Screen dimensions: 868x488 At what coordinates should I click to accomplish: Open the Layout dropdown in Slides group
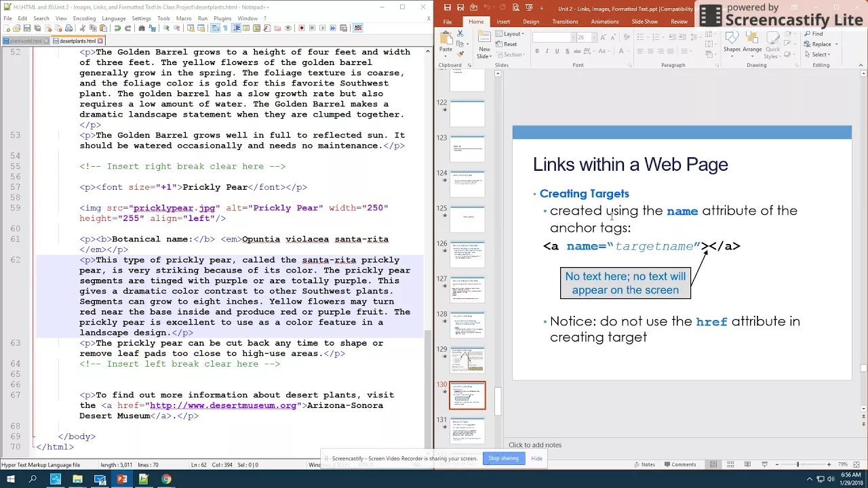[x=509, y=34]
